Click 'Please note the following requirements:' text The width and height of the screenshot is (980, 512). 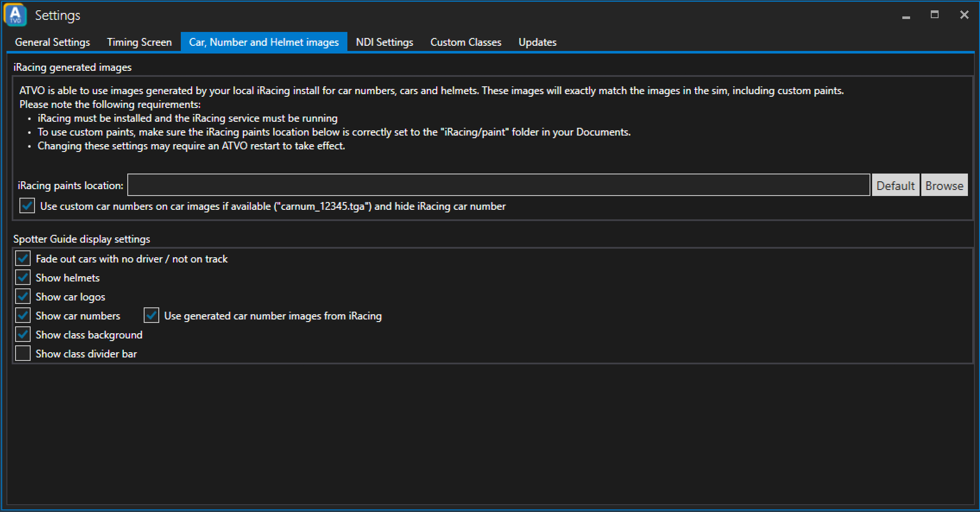110,104
